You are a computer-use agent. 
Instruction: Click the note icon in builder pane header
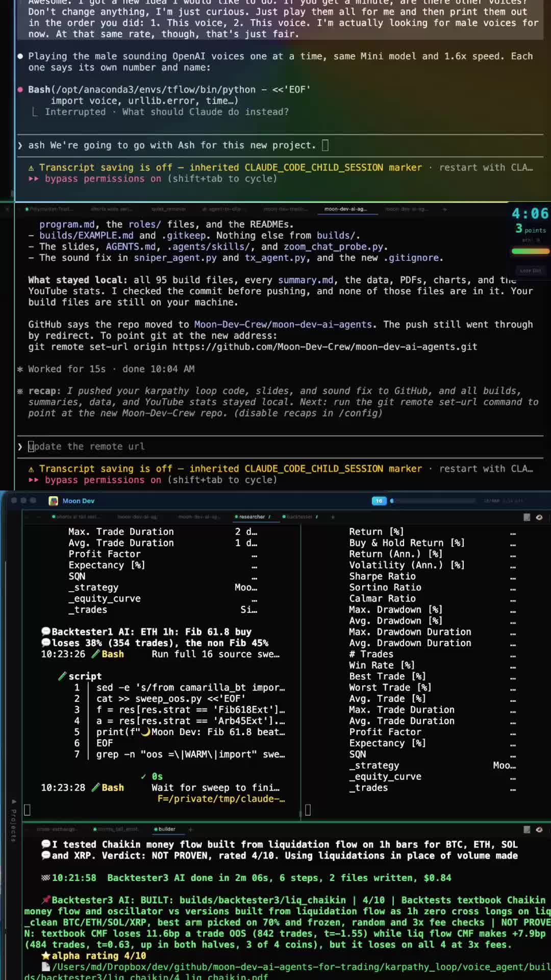point(527,829)
